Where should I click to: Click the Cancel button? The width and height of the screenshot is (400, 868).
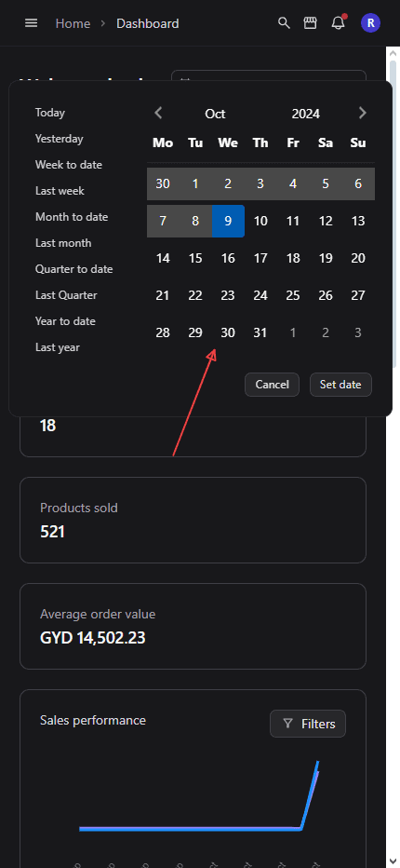click(273, 385)
